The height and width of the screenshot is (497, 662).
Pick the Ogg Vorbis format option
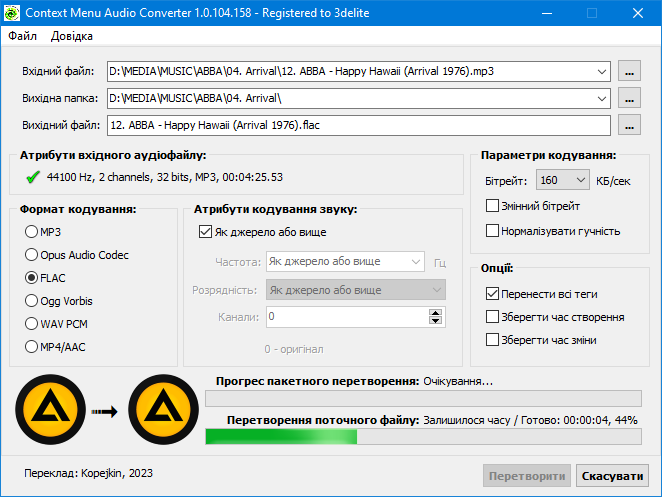click(x=58, y=301)
